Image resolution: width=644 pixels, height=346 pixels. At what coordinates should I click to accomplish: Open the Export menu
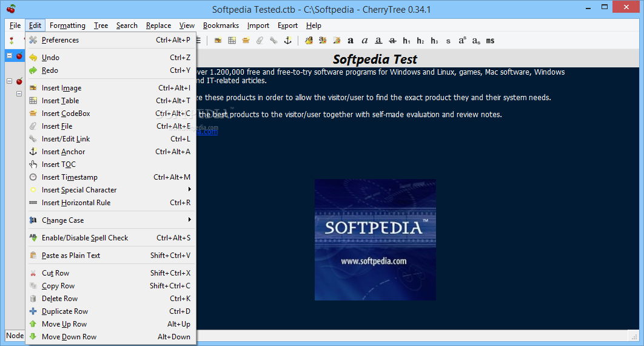(287, 25)
